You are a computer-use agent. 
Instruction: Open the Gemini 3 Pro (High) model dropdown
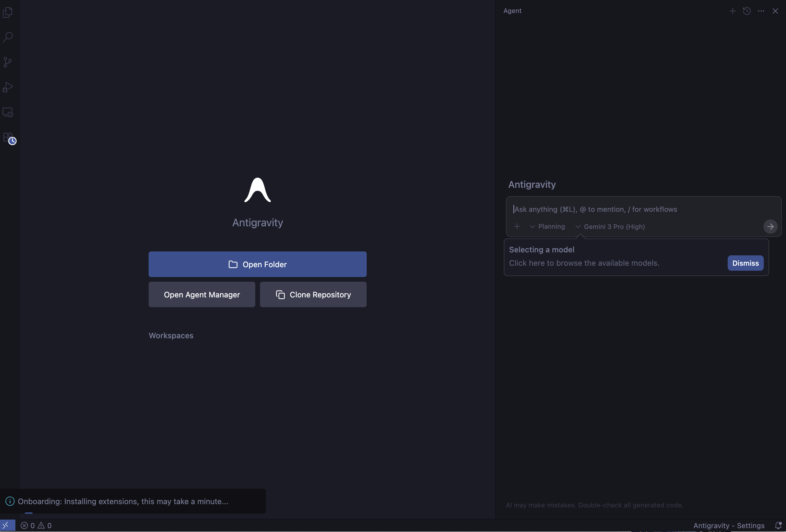click(x=610, y=227)
